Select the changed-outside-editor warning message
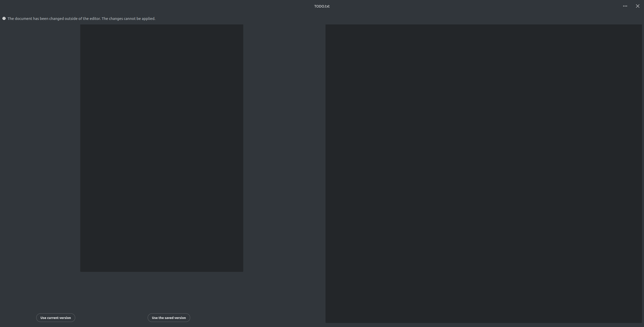The width and height of the screenshot is (644, 327). [81, 19]
